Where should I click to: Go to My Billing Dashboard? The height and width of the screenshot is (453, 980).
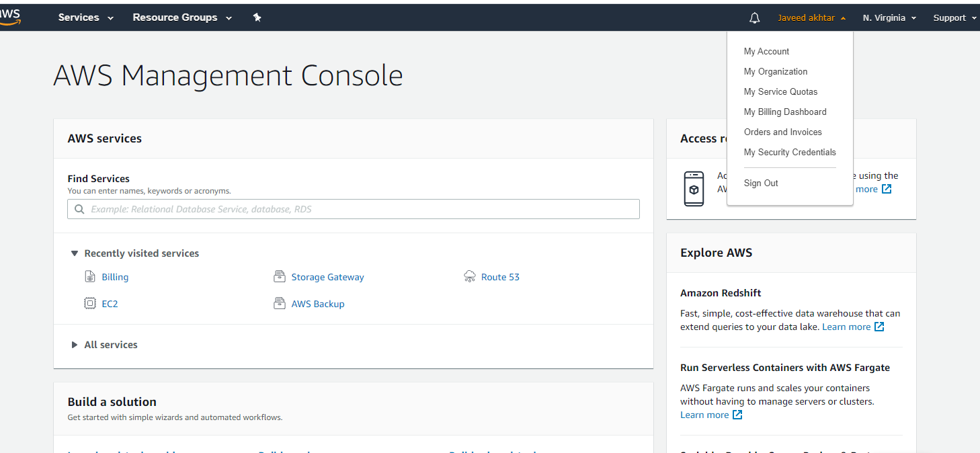pyautogui.click(x=785, y=112)
